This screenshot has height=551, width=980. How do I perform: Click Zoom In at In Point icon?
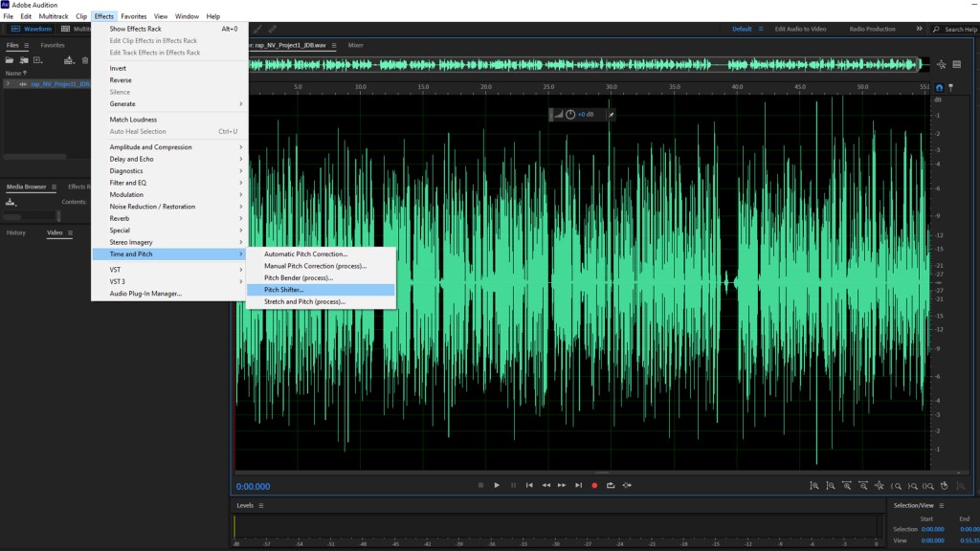[x=896, y=486]
